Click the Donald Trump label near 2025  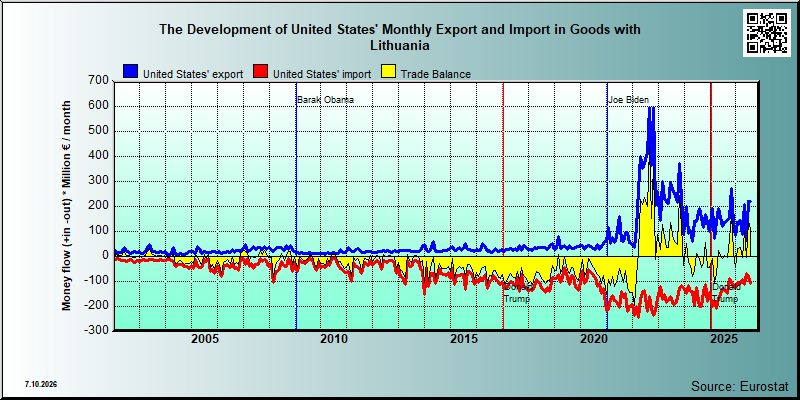click(726, 293)
